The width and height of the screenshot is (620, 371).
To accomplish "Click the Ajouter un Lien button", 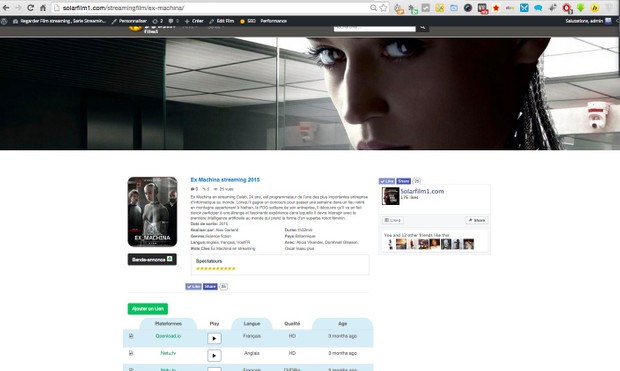I will point(147,309).
